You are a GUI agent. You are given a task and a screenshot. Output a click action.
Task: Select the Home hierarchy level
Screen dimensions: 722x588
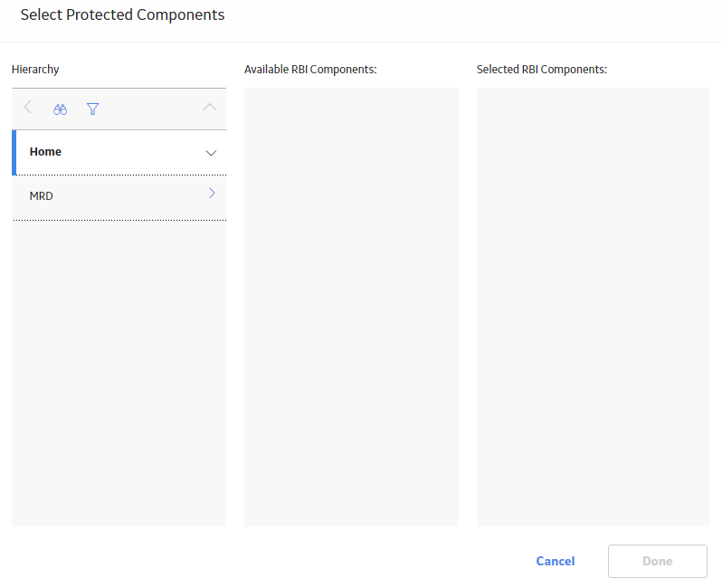point(119,152)
